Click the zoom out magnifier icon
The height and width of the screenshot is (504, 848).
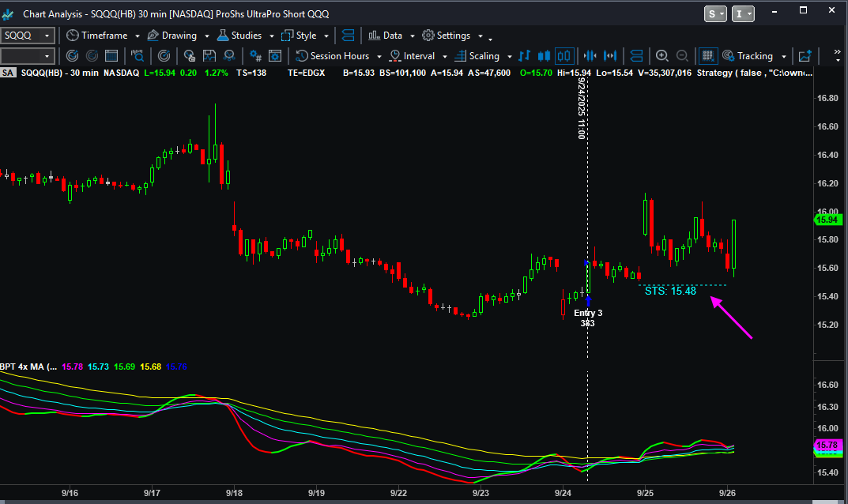pyautogui.click(x=680, y=56)
